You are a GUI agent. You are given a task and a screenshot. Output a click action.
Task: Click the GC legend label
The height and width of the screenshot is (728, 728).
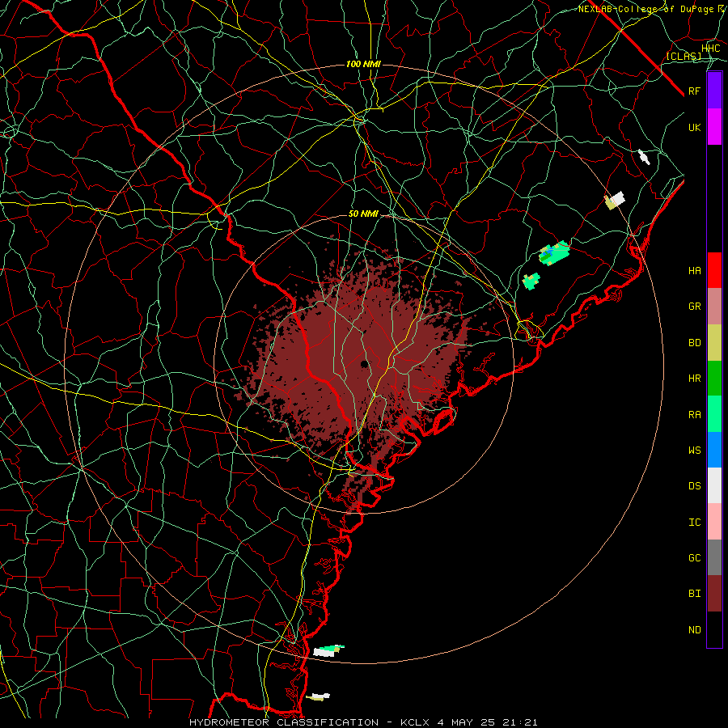click(694, 558)
